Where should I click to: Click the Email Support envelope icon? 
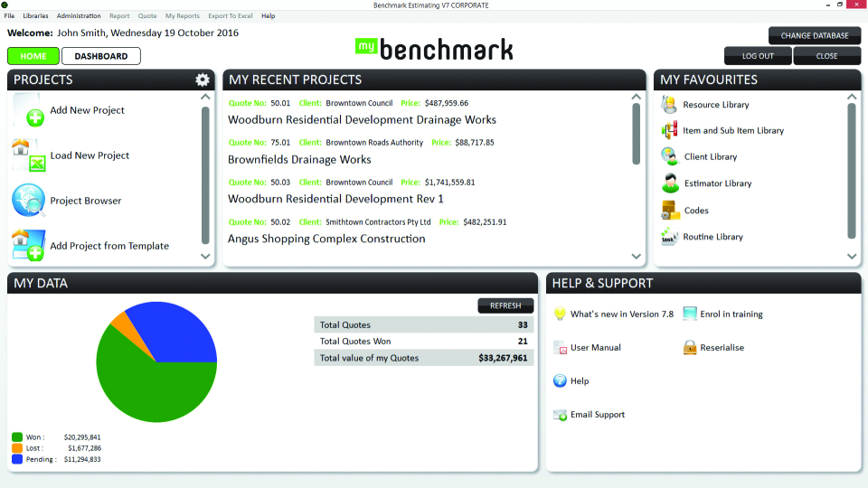[x=560, y=415]
